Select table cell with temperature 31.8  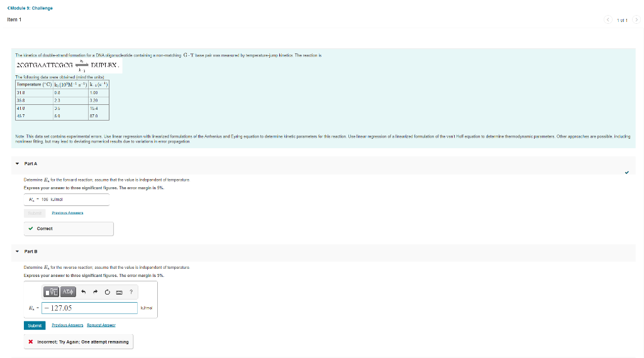35,93
